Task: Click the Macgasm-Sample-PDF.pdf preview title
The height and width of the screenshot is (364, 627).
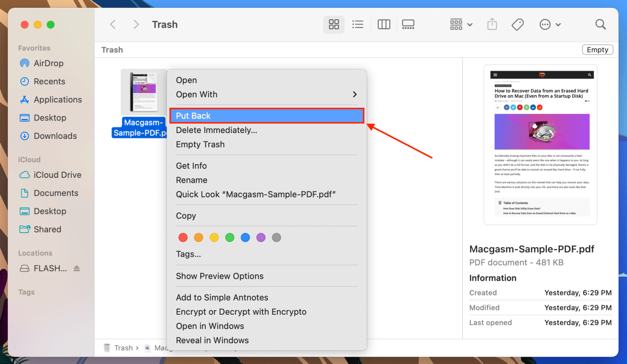Action: click(x=532, y=249)
